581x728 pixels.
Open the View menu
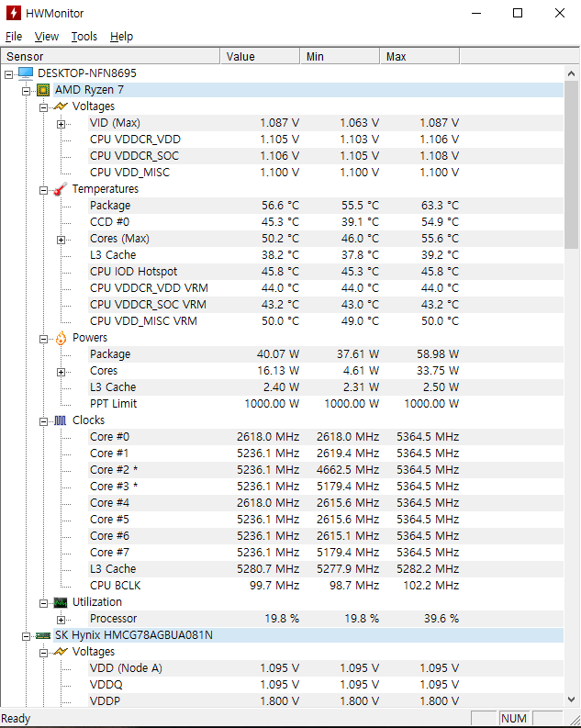point(47,36)
